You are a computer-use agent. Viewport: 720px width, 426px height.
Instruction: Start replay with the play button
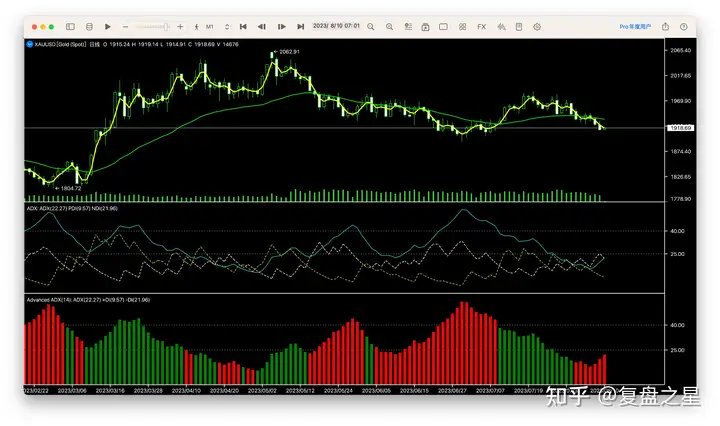tap(107, 27)
